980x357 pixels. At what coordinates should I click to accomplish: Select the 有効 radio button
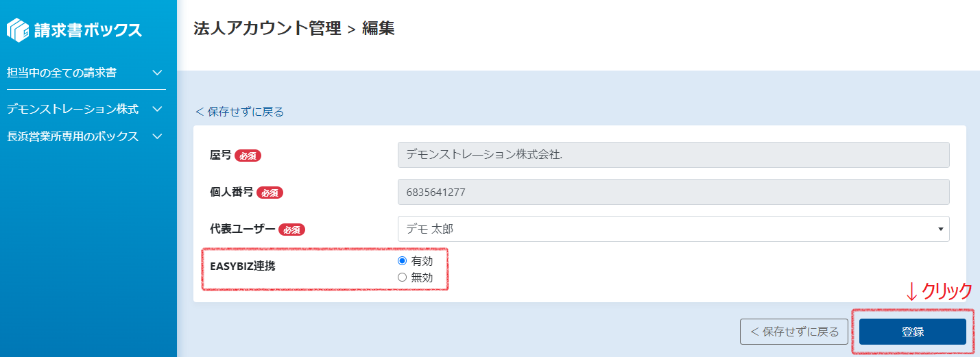tap(403, 261)
